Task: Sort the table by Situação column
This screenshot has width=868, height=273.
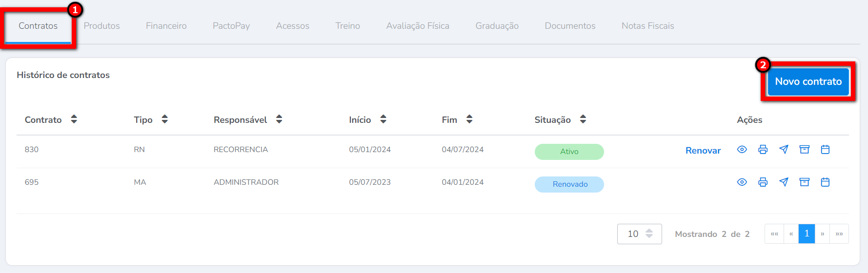Action: coord(583,119)
